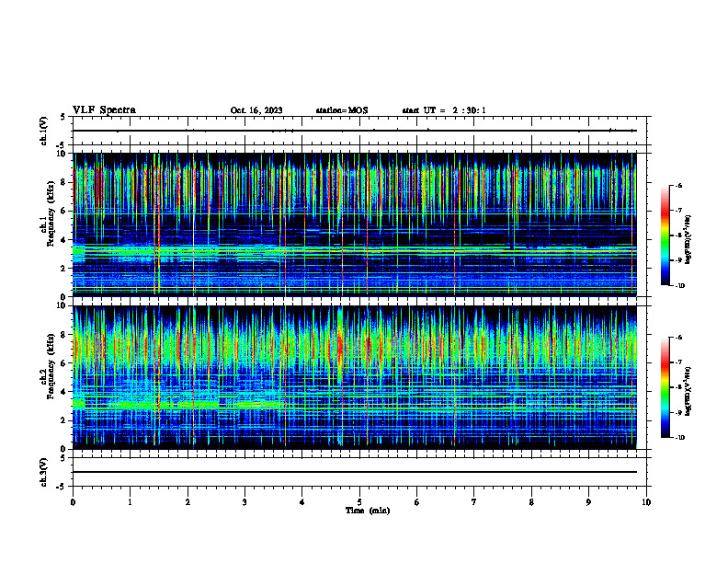Select the "start UT = 2 :30: 1" text
Image resolution: width=728 pixels, height=563 pixels.
[x=444, y=110]
